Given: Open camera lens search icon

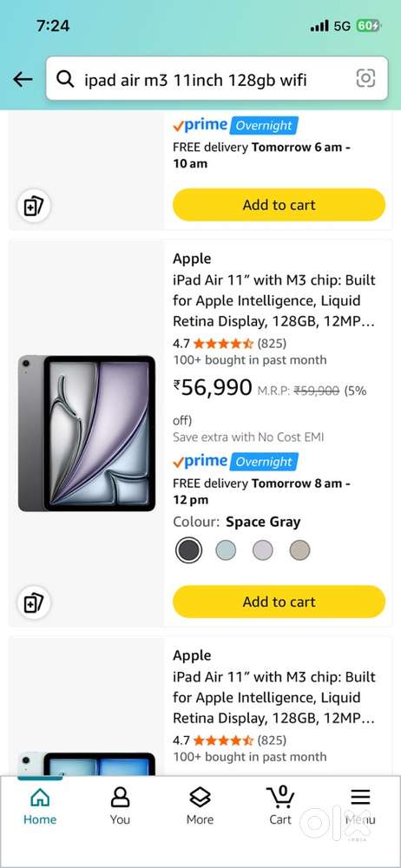Looking at the screenshot, I should 365,79.
